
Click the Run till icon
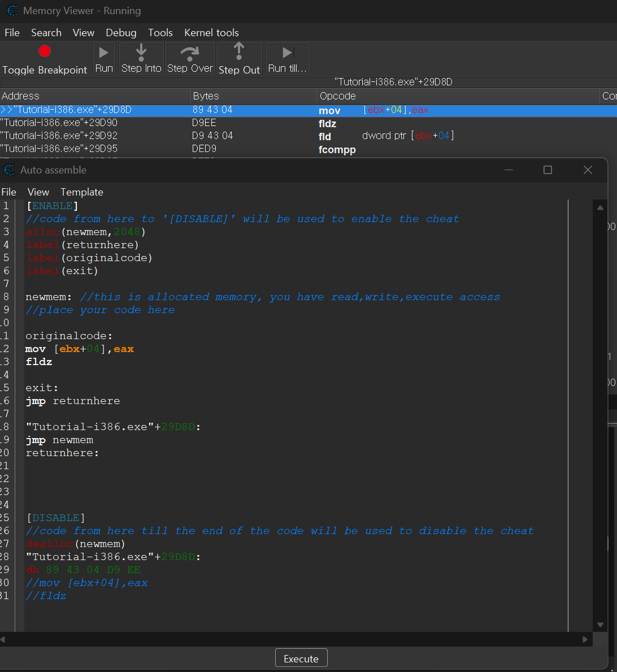[288, 53]
